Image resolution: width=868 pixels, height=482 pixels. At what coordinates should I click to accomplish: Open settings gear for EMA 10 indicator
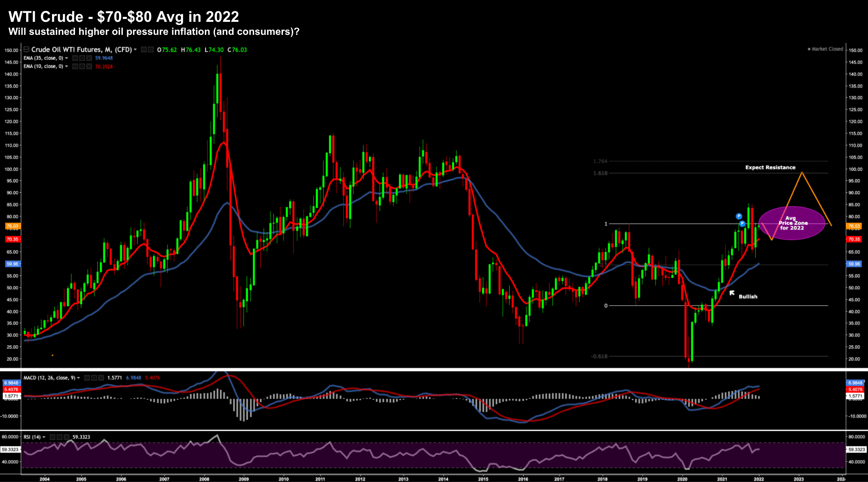tap(82, 66)
